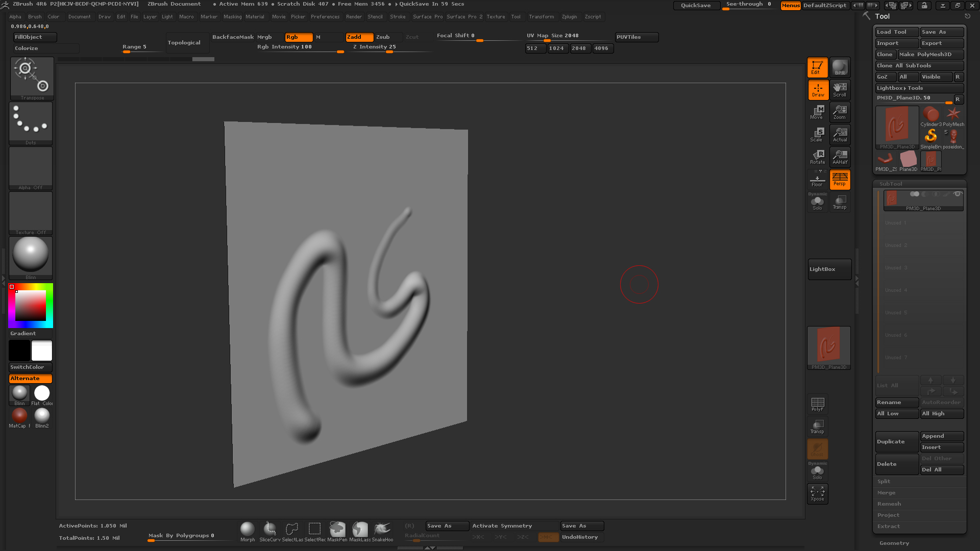Open the Dots stroke picker
The image size is (980, 551).
[31, 123]
